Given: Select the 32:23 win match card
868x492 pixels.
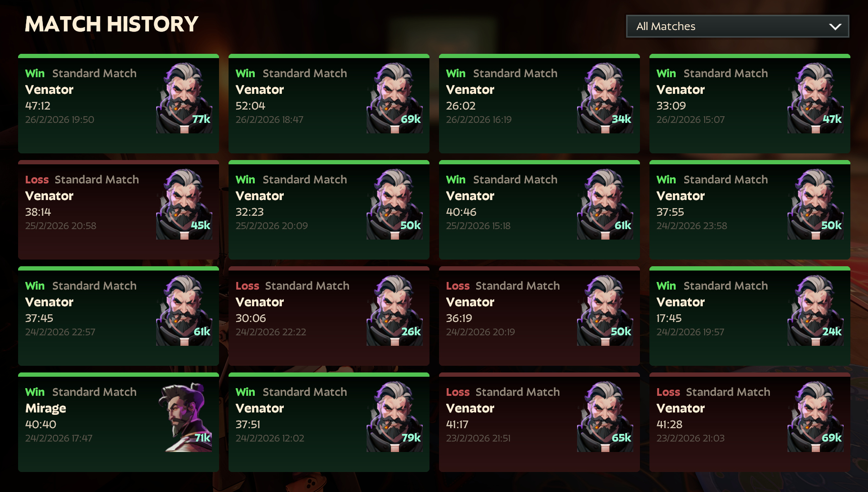Looking at the screenshot, I should [x=329, y=210].
